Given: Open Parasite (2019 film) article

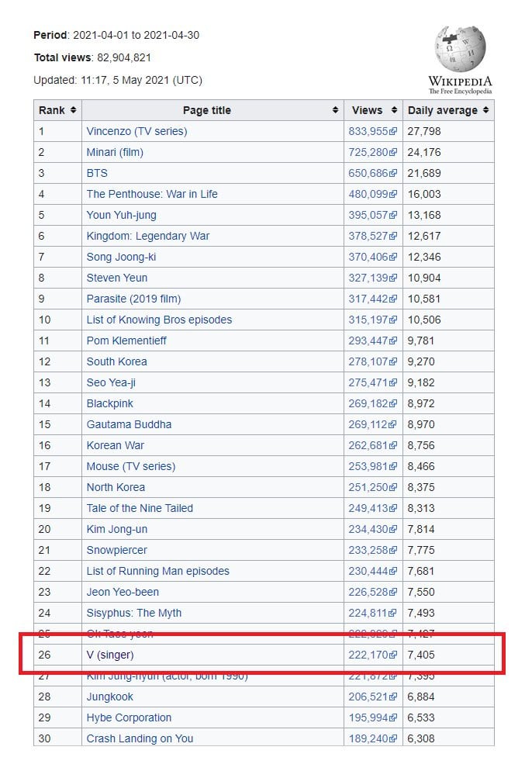Looking at the screenshot, I should [x=133, y=299].
